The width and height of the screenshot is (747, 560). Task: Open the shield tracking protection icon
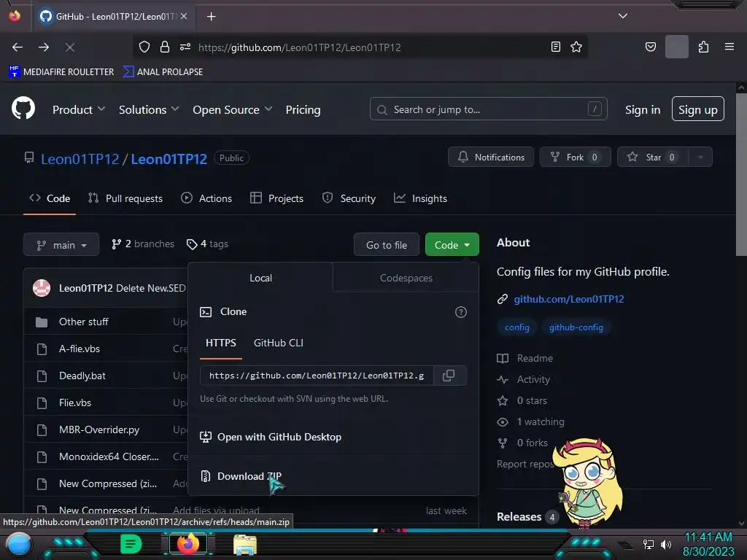pyautogui.click(x=144, y=47)
